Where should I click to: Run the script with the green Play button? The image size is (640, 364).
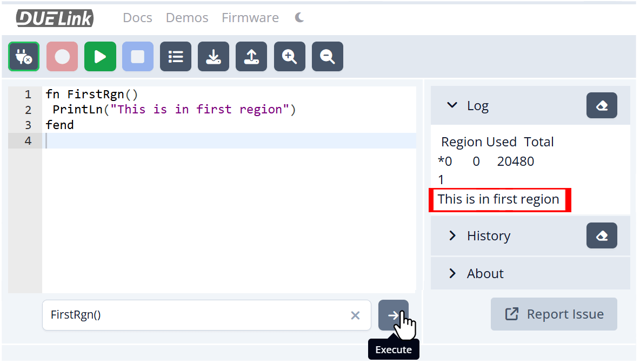(x=100, y=57)
